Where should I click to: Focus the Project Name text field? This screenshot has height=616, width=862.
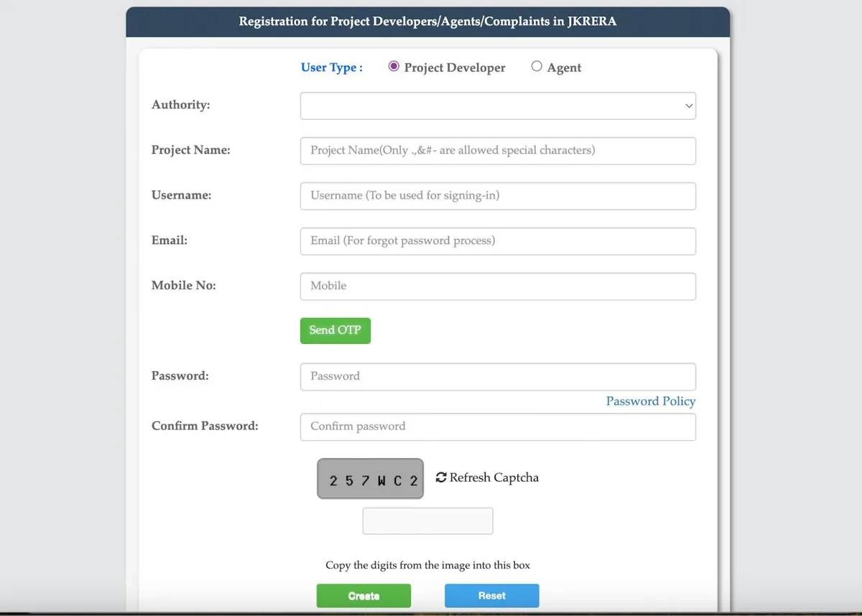pos(498,151)
